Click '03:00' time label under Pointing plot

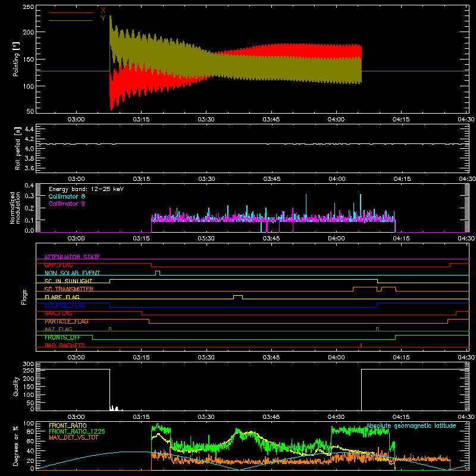click(x=76, y=120)
